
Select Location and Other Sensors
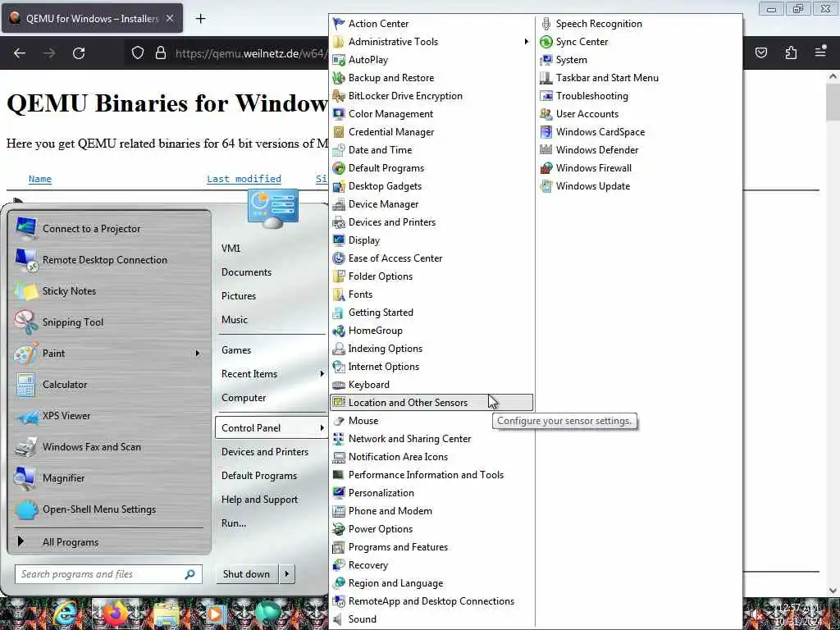[x=431, y=402]
